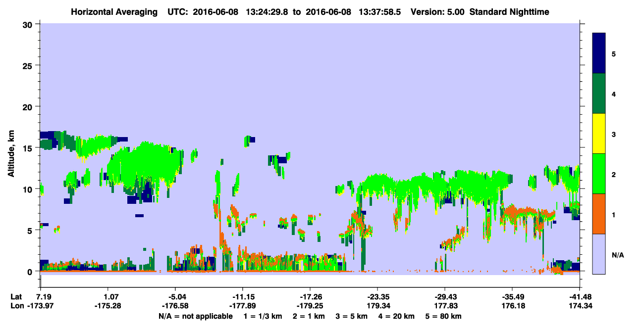644x330 pixels.
Task: Click the '1 = 1/3 km' legend note
Action: click(x=262, y=316)
